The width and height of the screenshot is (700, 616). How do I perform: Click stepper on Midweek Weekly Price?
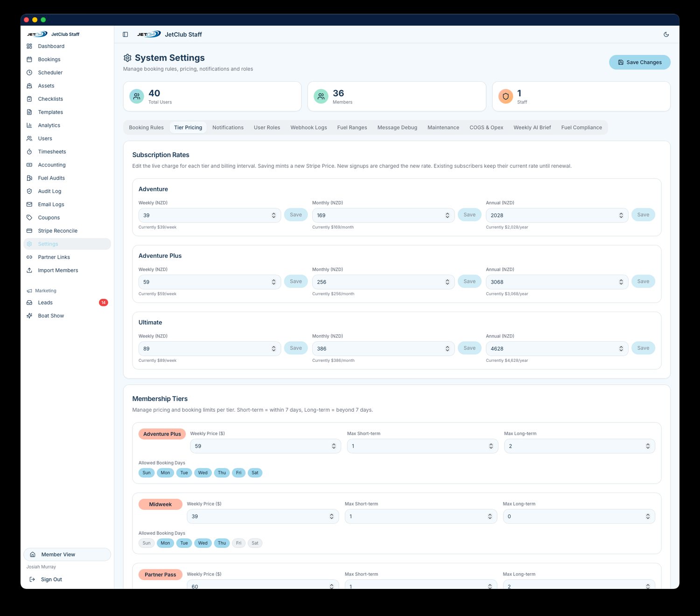pos(331,517)
